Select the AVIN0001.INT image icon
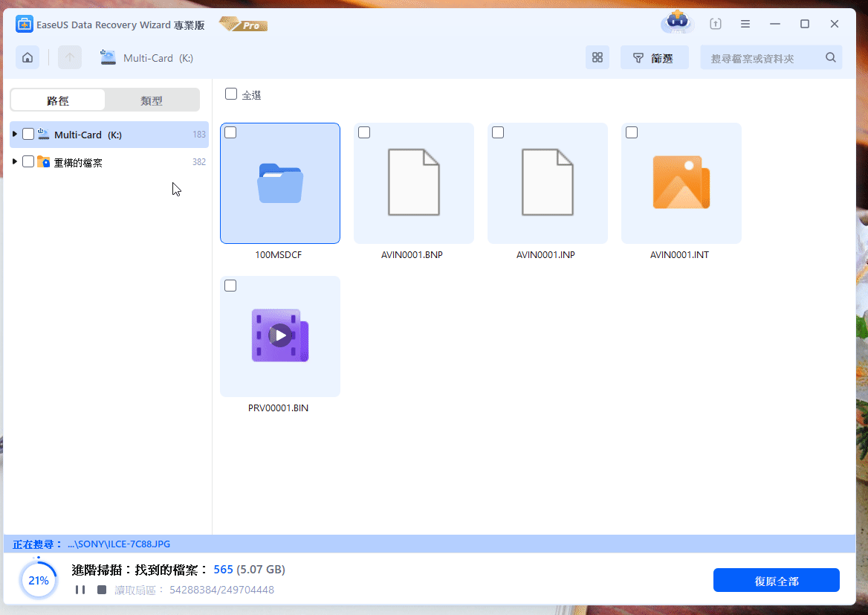The image size is (868, 615). click(x=681, y=182)
